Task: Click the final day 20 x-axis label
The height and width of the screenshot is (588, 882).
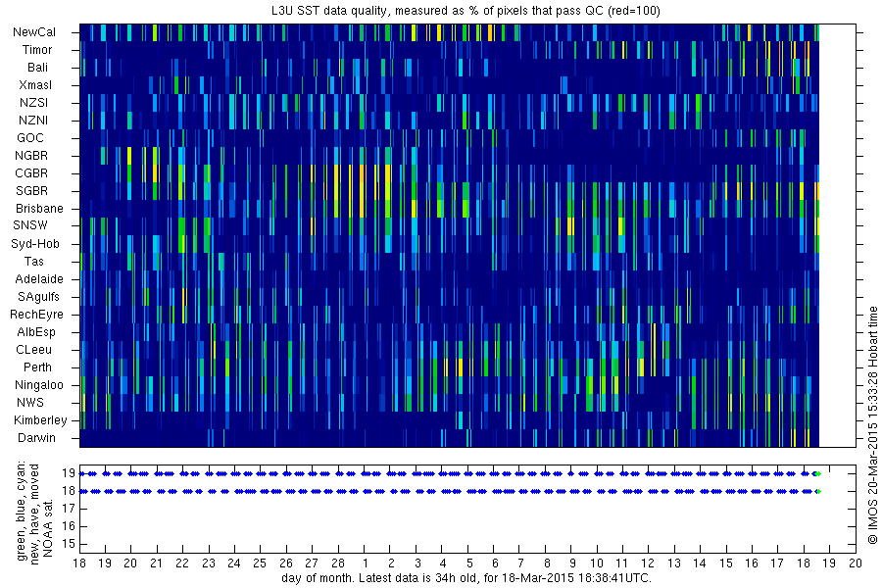Action: pyautogui.click(x=855, y=563)
